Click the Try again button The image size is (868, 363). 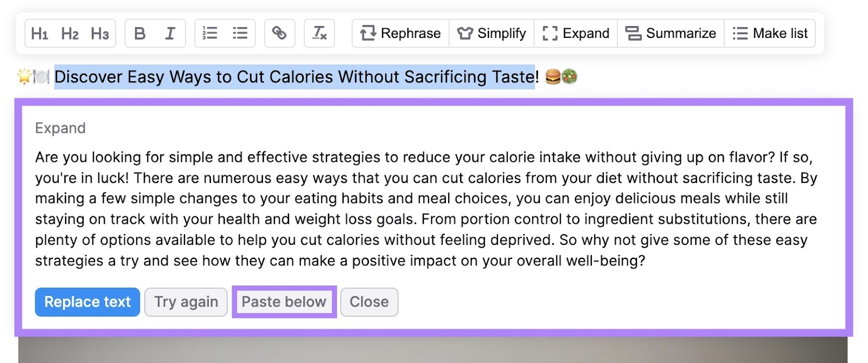[x=186, y=302]
